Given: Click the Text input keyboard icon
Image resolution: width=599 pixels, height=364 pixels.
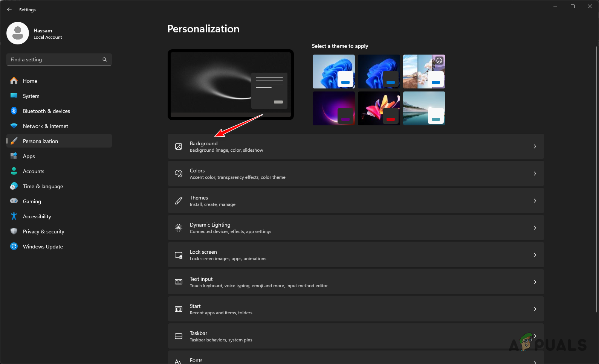Looking at the screenshot, I should (179, 282).
